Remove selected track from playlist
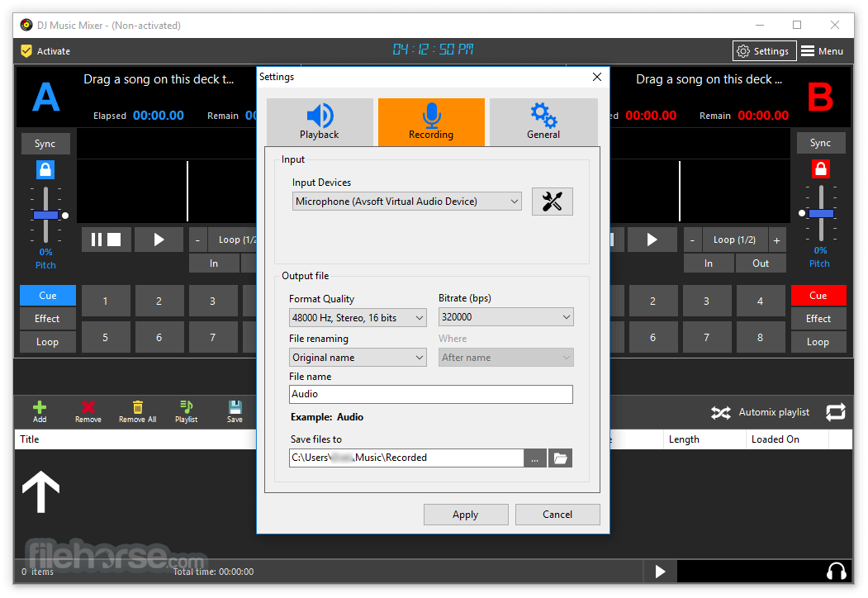This screenshot has width=868, height=598. click(88, 411)
